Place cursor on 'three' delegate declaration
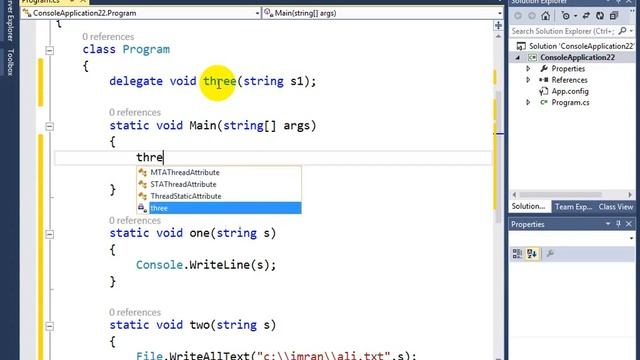The image size is (640, 360). click(x=220, y=81)
